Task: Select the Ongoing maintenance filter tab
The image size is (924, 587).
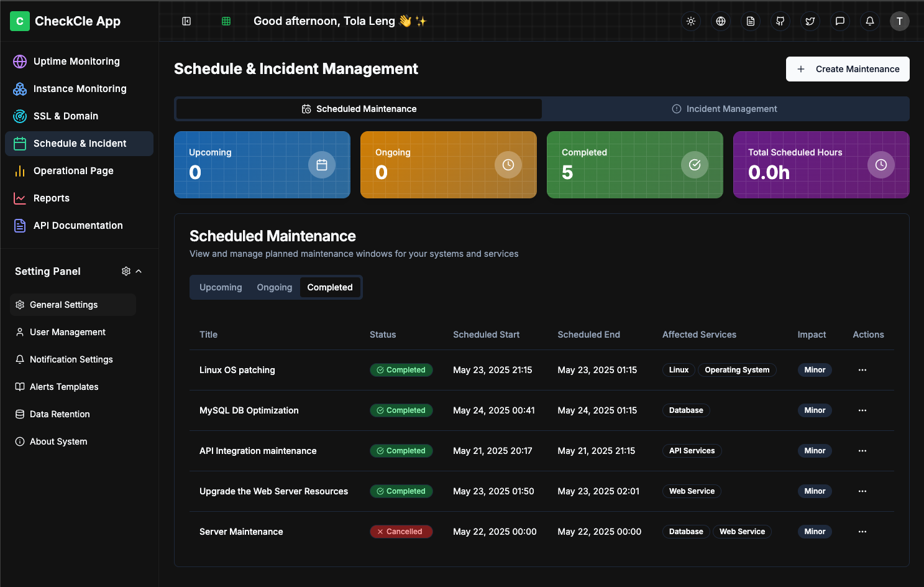Action: coord(274,287)
